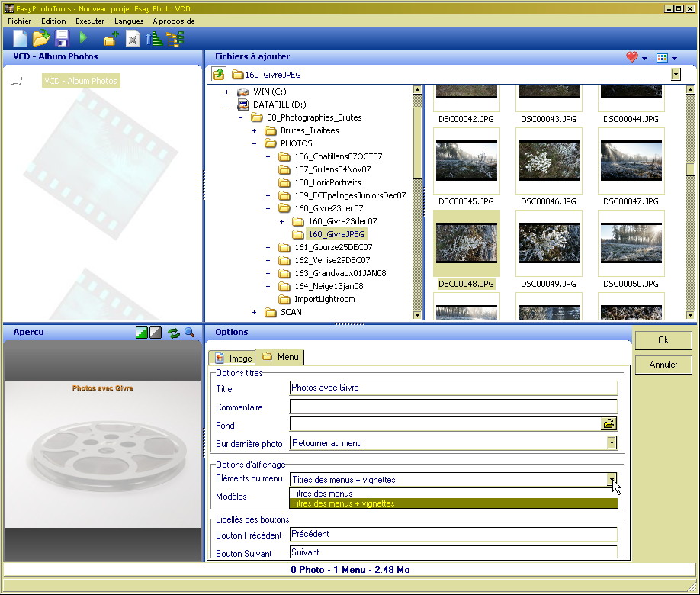
Task: Go up one folder using the green arrow icon
Action: 219,74
